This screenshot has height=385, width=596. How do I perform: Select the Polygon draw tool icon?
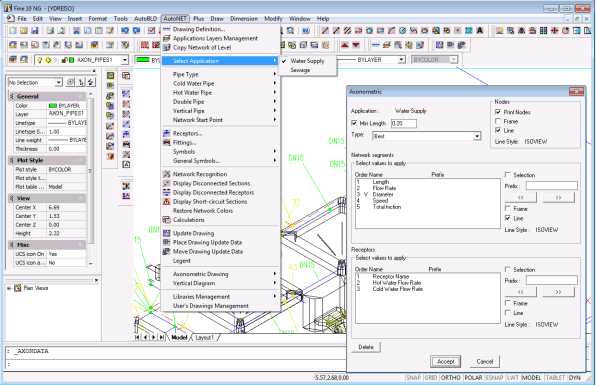click(369, 31)
